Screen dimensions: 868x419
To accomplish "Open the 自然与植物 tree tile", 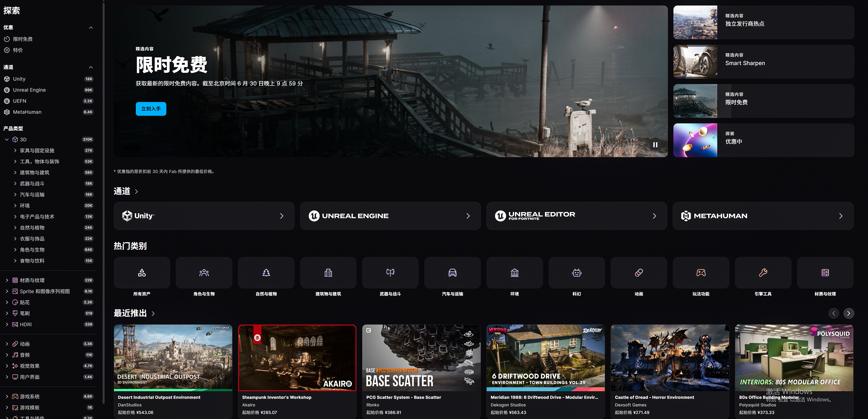I will coord(266,273).
